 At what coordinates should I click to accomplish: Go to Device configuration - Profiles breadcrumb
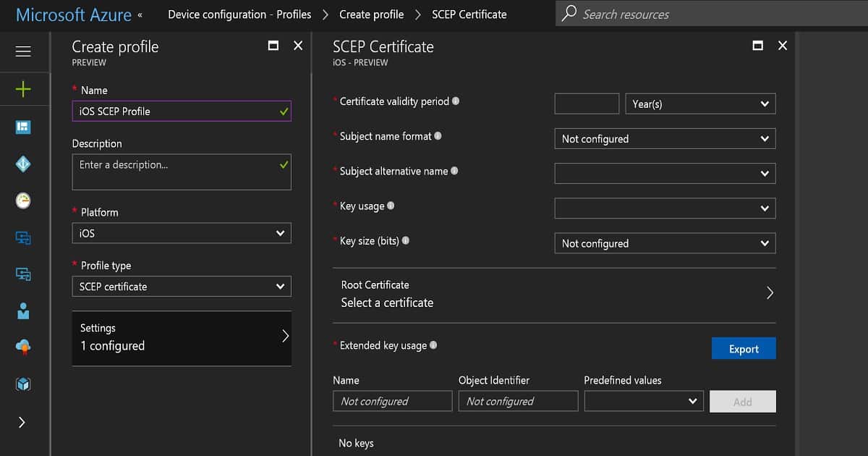[239, 14]
